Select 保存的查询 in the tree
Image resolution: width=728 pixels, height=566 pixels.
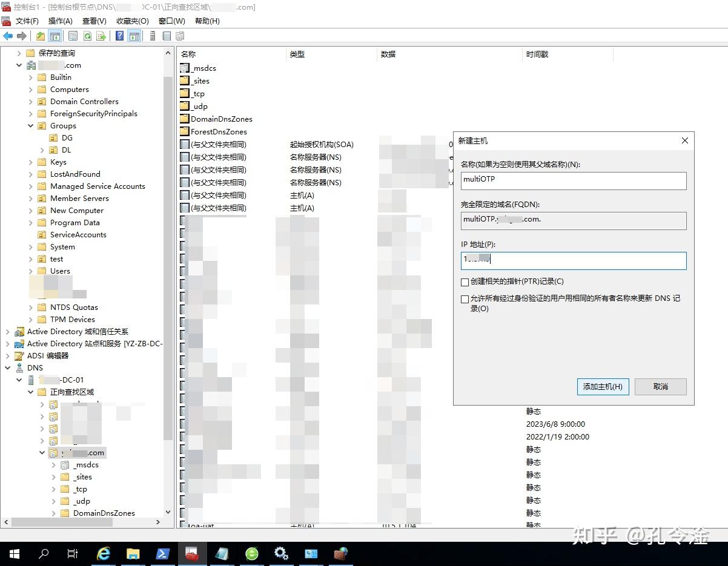[57, 53]
